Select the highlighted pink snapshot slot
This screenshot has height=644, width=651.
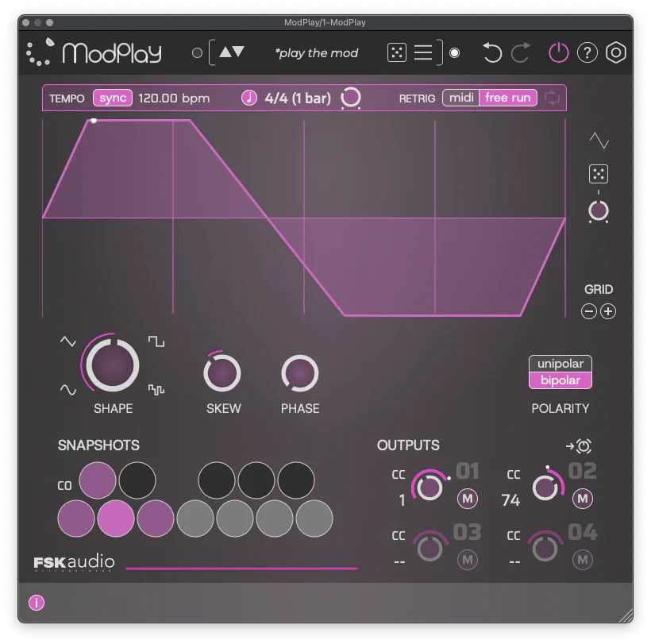(x=116, y=519)
